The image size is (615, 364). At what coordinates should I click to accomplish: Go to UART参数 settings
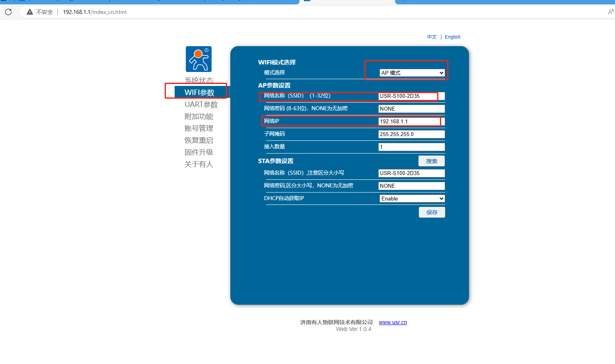tap(201, 104)
